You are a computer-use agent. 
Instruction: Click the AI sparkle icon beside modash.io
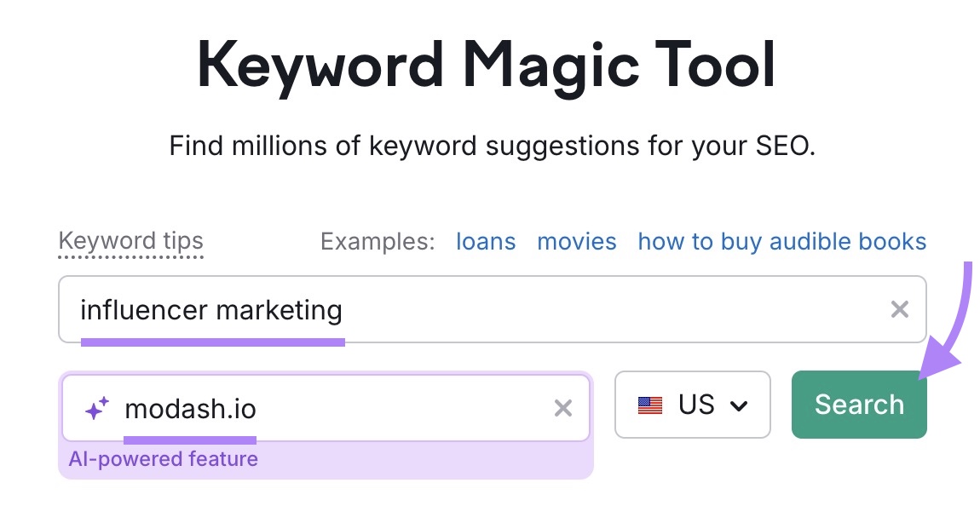tap(96, 407)
